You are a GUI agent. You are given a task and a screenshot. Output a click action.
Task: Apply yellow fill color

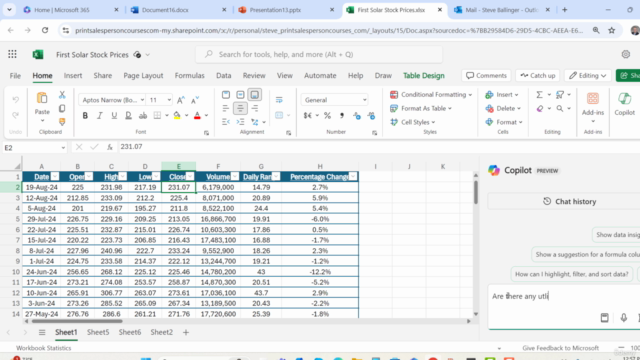tap(177, 116)
